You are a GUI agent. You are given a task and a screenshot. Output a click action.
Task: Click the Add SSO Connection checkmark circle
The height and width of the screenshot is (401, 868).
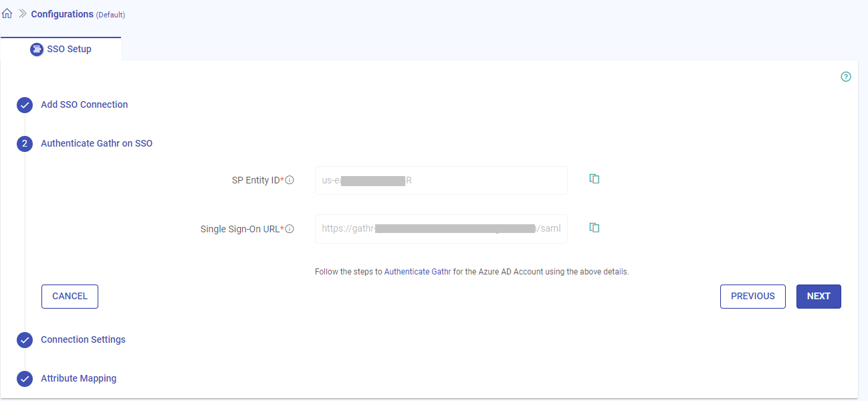(25, 105)
